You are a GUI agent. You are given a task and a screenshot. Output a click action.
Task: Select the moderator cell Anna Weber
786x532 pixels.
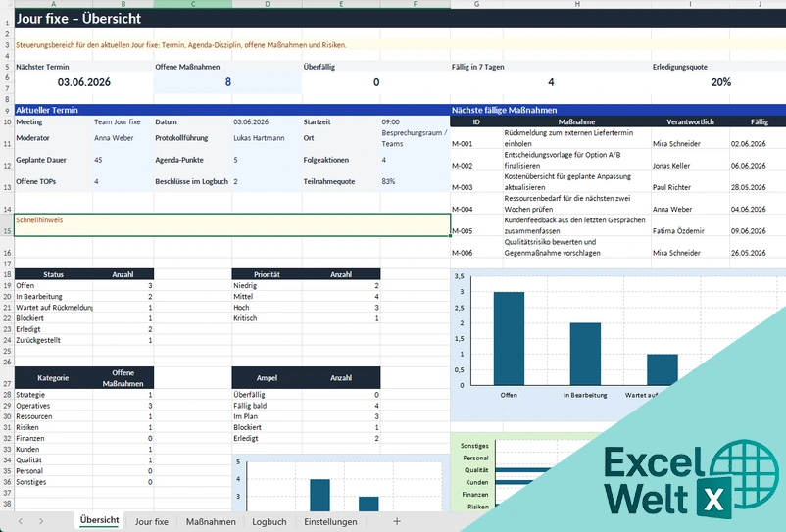pos(123,138)
